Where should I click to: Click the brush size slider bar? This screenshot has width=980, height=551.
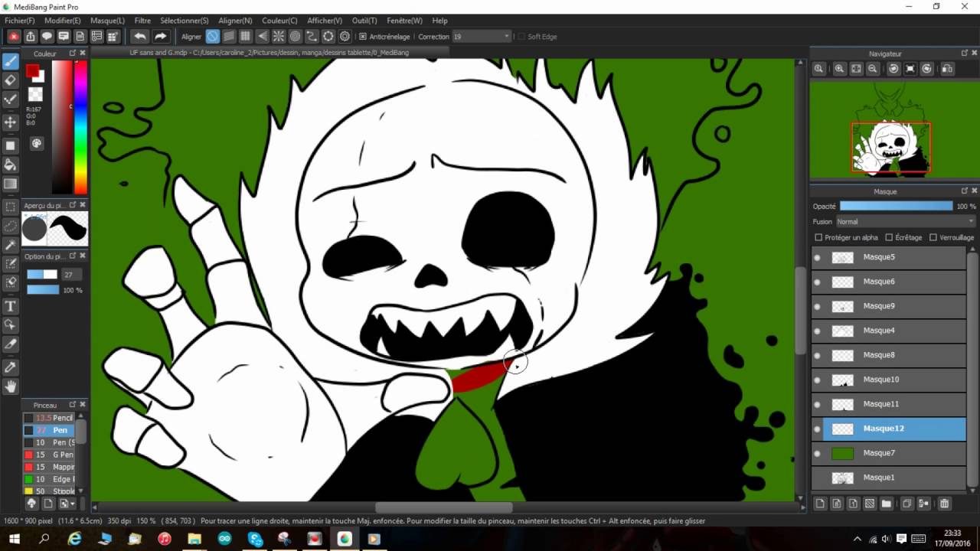[x=42, y=275]
